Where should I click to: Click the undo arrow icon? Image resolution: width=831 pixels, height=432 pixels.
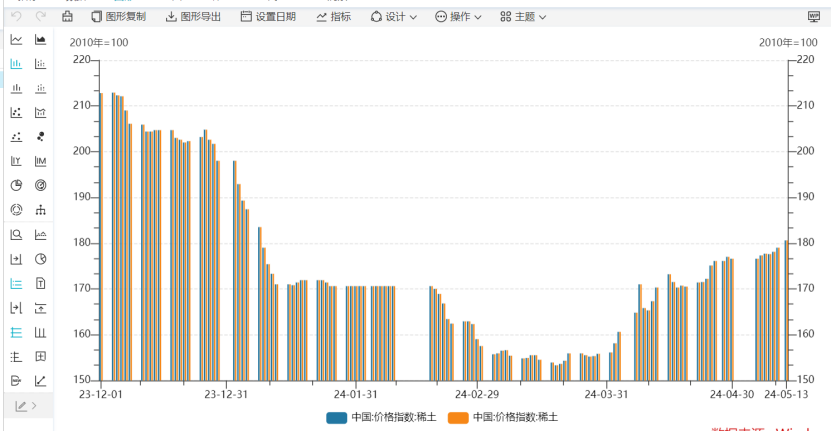point(16,17)
